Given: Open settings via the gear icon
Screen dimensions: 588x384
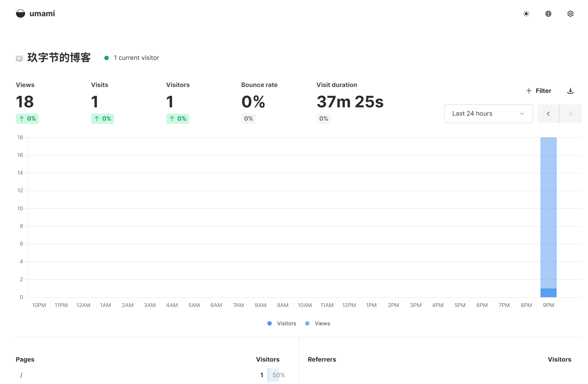Looking at the screenshot, I should pos(570,14).
